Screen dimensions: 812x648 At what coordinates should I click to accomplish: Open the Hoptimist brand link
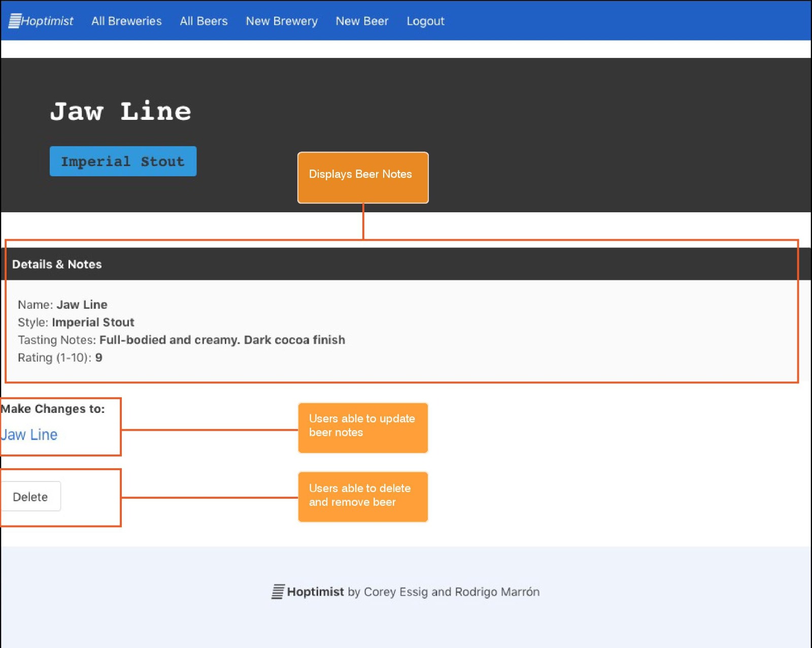point(41,21)
